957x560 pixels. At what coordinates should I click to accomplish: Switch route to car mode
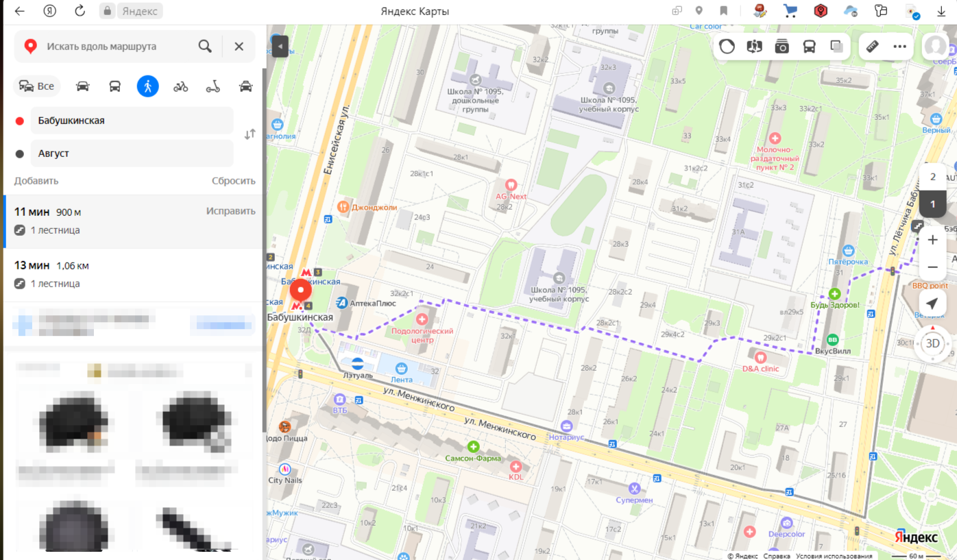(x=82, y=86)
